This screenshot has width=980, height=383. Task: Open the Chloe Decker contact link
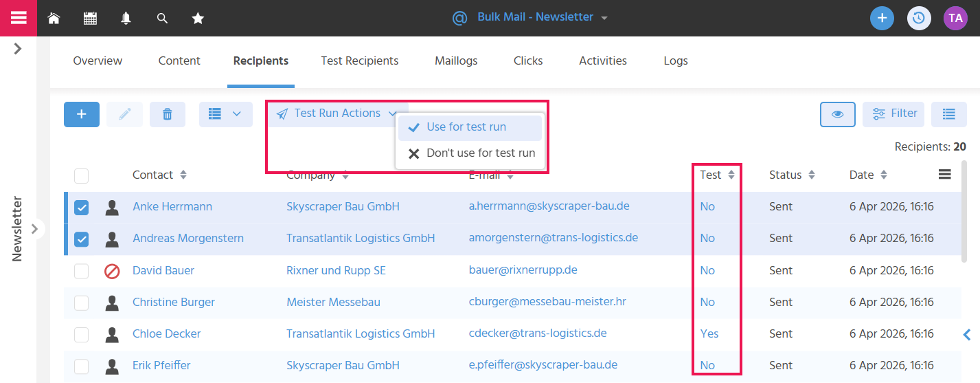167,334
